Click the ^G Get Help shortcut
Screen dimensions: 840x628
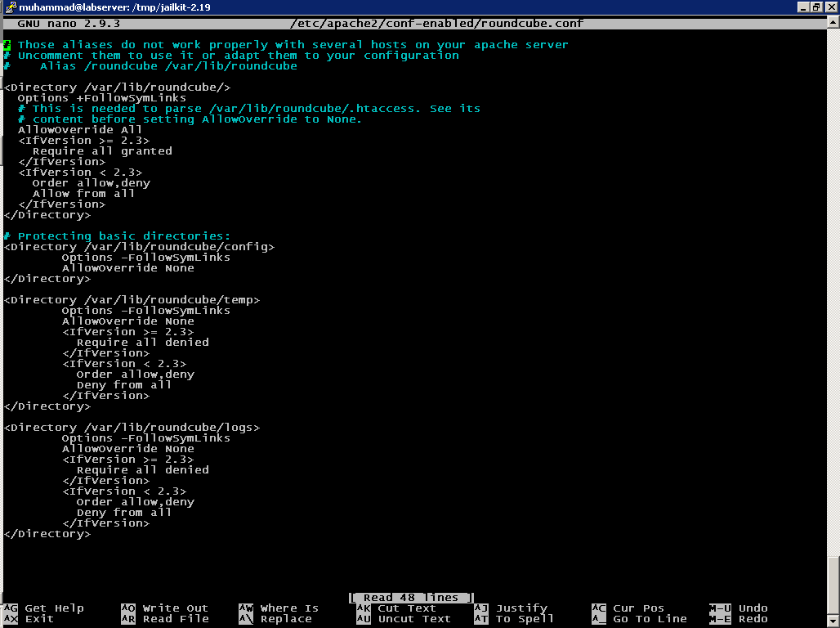(44, 608)
